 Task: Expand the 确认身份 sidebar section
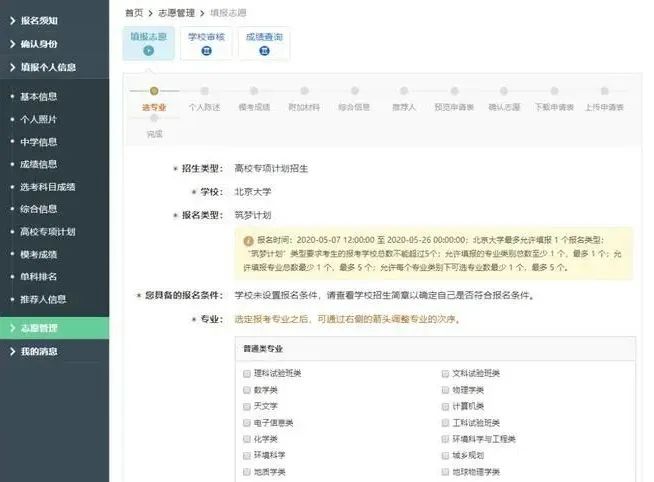click(54, 44)
